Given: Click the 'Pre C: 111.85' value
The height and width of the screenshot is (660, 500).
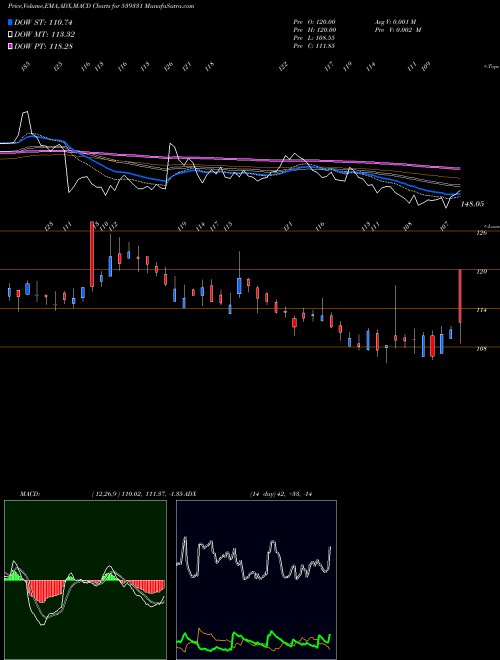Looking at the screenshot, I should coord(314,46).
